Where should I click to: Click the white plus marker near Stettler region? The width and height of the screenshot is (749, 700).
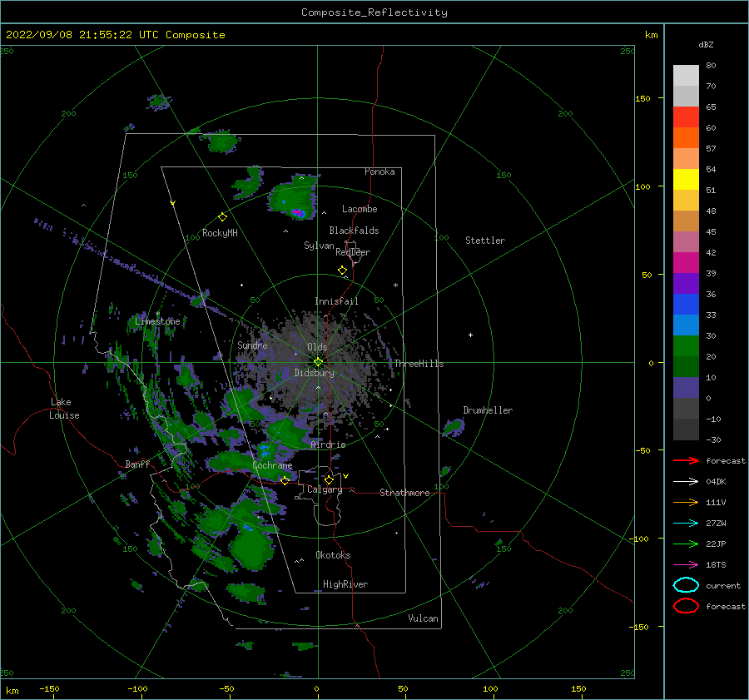point(470,335)
